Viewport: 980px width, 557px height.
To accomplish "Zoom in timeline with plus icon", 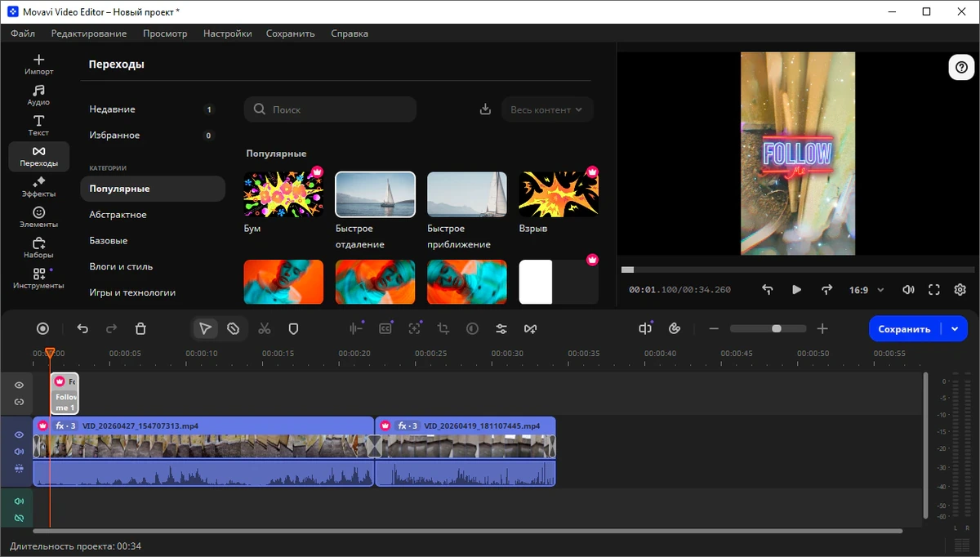I will point(822,328).
